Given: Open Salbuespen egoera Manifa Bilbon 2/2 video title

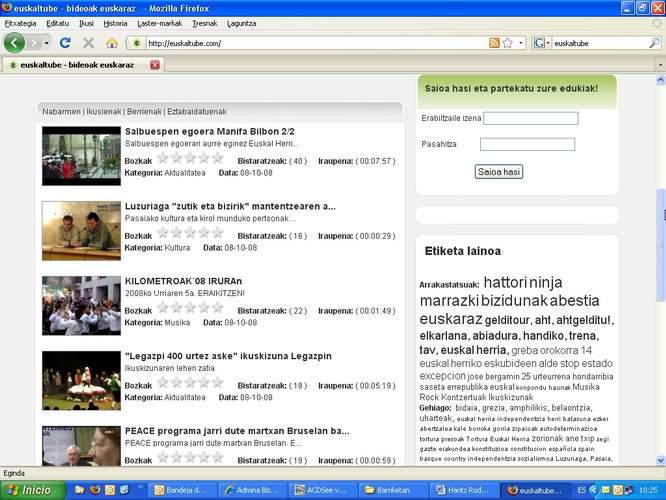Looking at the screenshot, I should point(210,131).
